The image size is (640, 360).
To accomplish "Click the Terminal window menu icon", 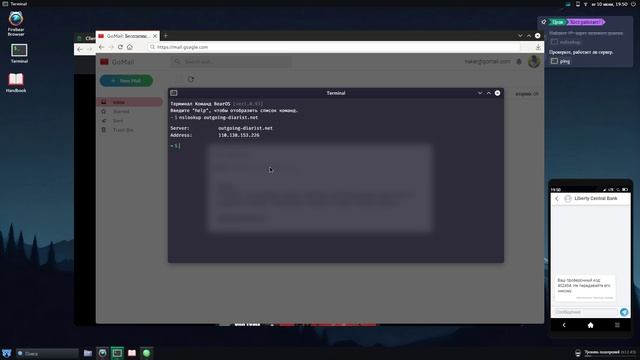I will [174, 93].
